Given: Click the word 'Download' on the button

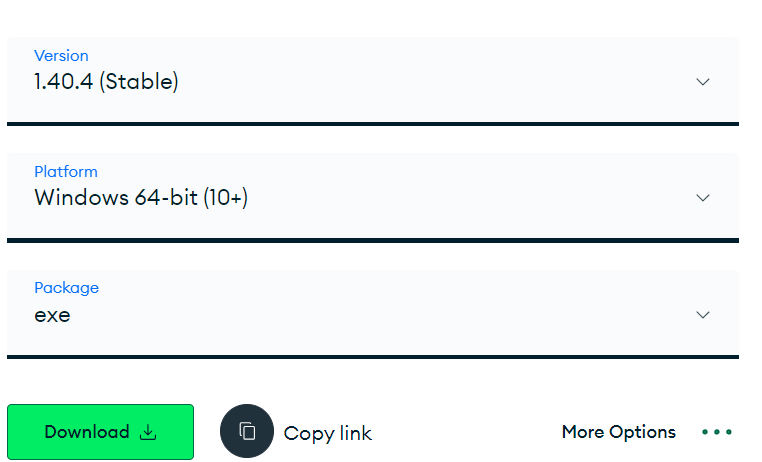Looking at the screenshot, I should pyautogui.click(x=87, y=432).
